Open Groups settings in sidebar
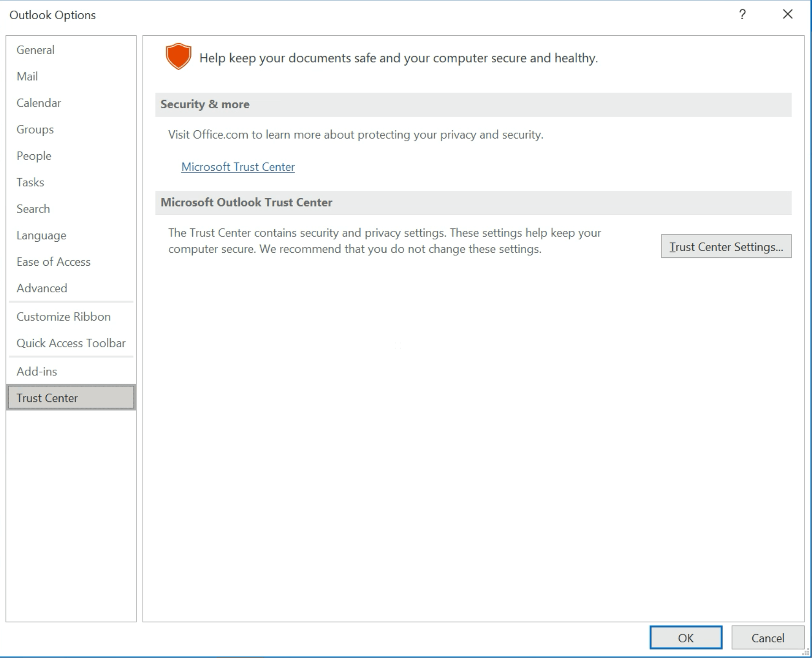 [71, 129]
